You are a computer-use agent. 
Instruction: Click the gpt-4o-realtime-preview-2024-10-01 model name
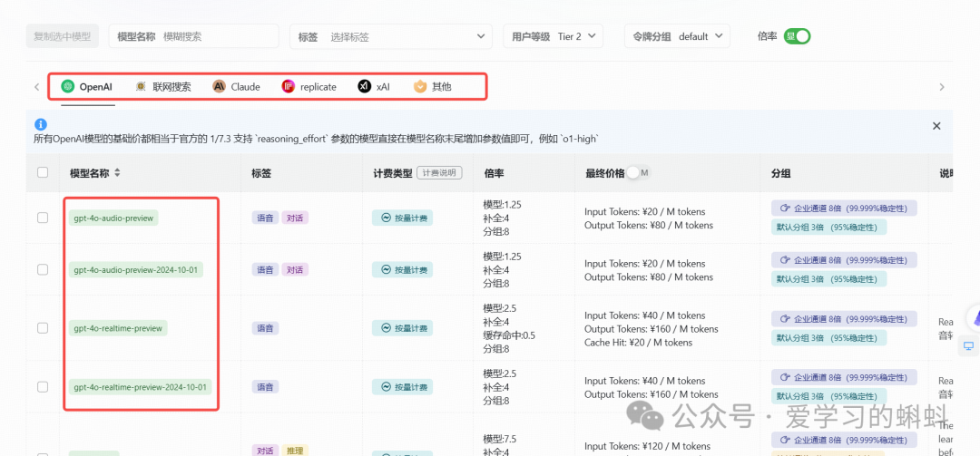(x=140, y=387)
